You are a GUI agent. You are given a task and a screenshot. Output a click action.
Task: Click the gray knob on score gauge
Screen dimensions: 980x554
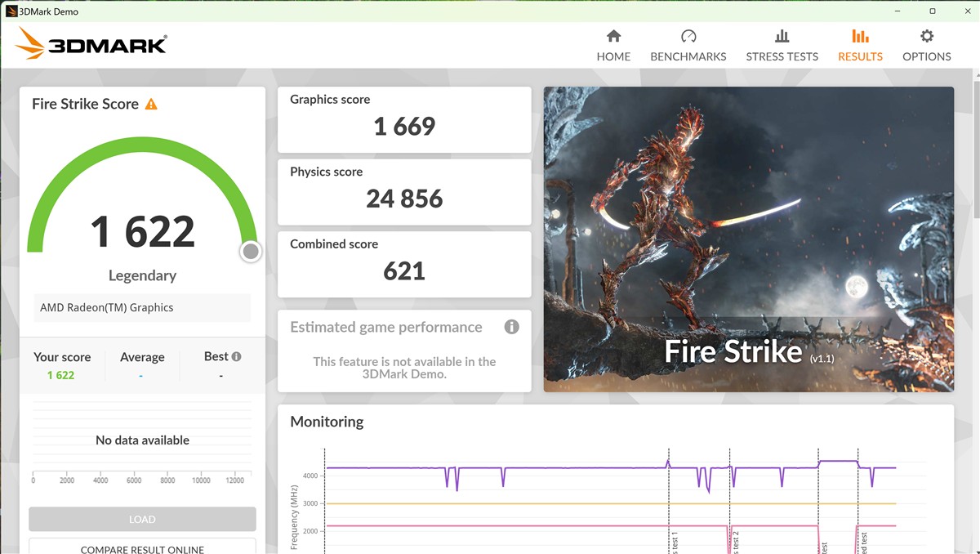251,252
